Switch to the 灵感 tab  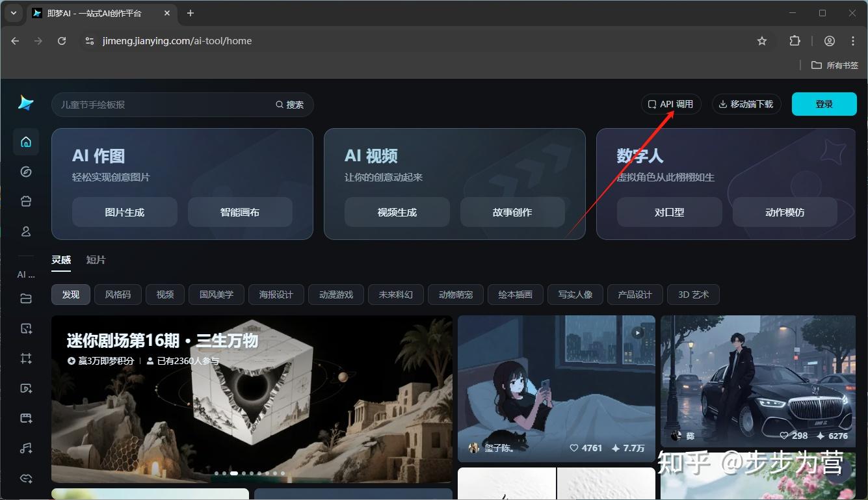pos(61,260)
